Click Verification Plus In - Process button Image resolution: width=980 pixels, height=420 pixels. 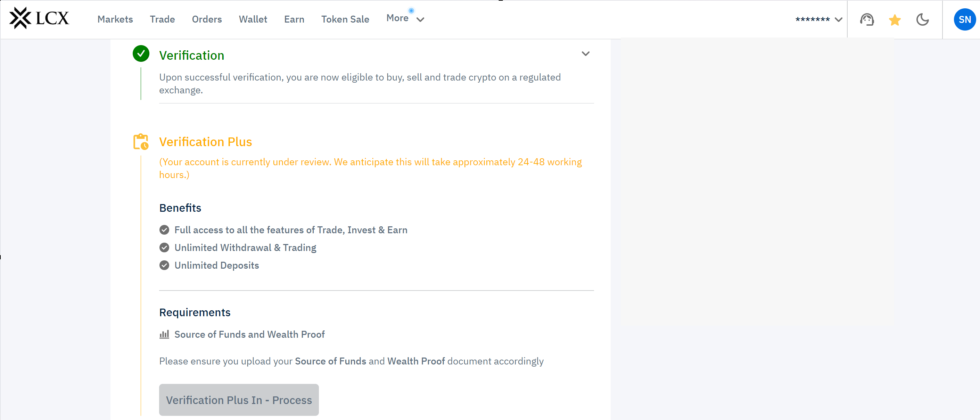coord(239,400)
